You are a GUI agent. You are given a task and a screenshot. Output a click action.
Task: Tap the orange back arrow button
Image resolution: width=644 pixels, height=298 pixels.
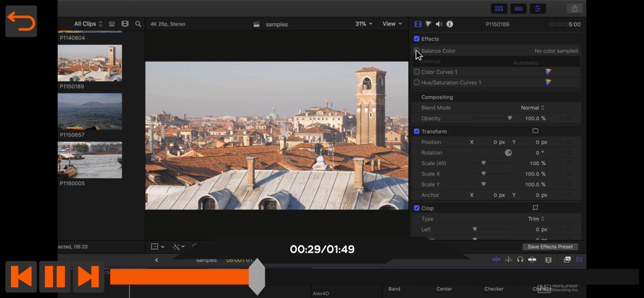point(21,21)
